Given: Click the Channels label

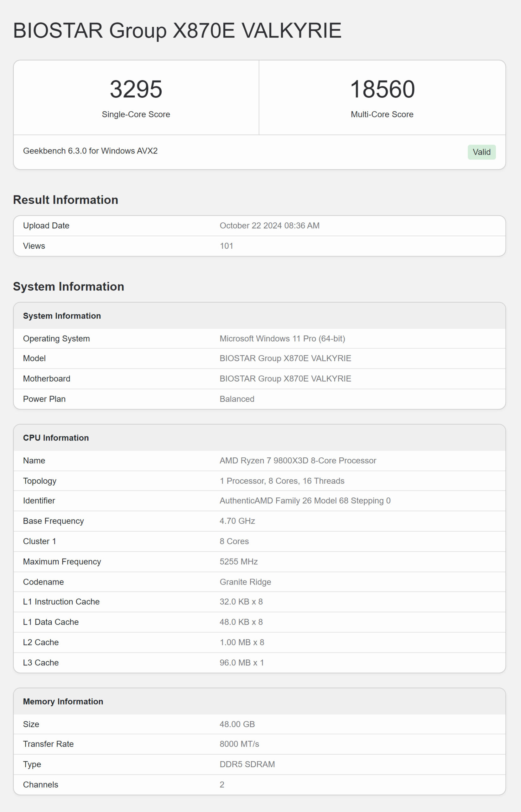Looking at the screenshot, I should tap(41, 784).
